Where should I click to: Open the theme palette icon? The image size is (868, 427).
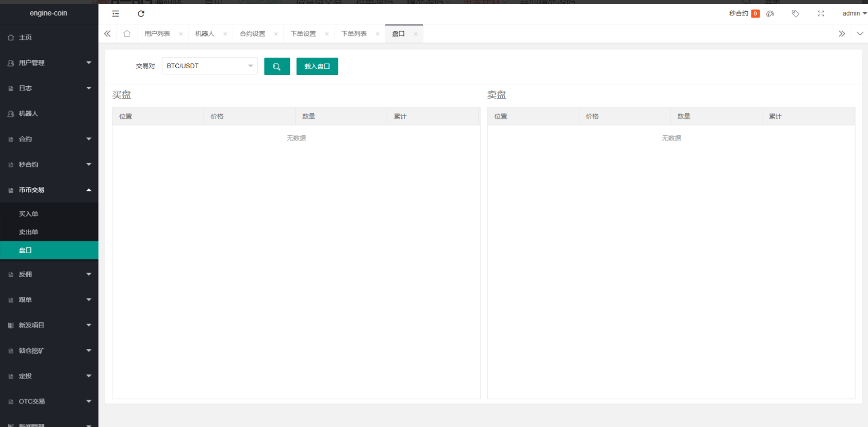coord(770,14)
